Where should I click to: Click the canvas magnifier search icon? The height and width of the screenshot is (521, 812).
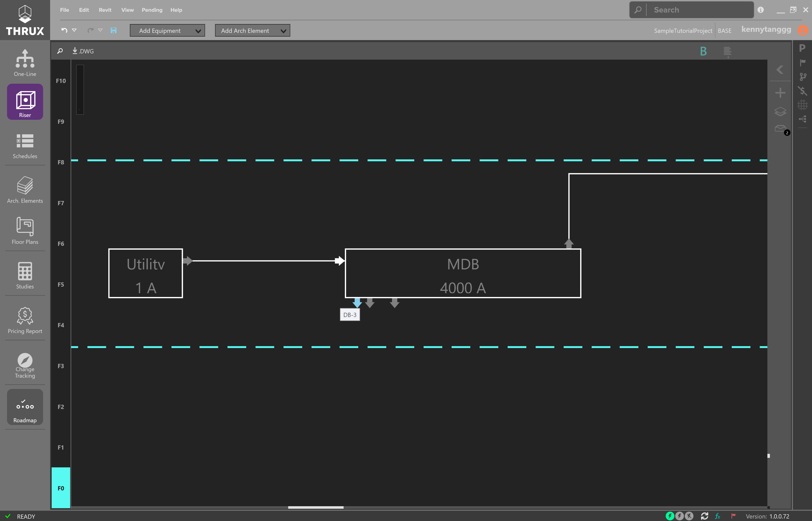coord(60,51)
